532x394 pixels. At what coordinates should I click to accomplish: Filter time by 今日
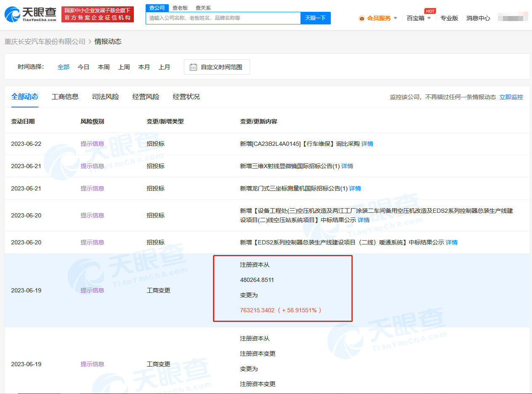point(83,67)
